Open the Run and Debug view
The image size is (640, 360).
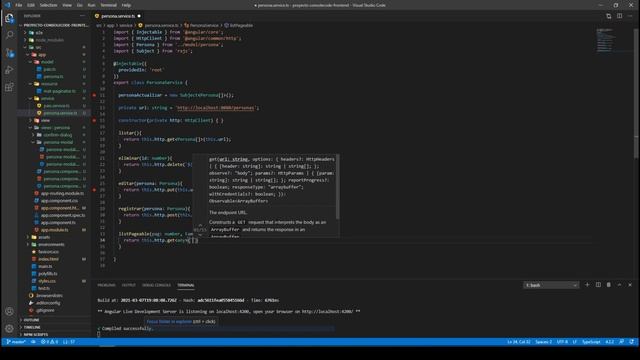[9, 70]
